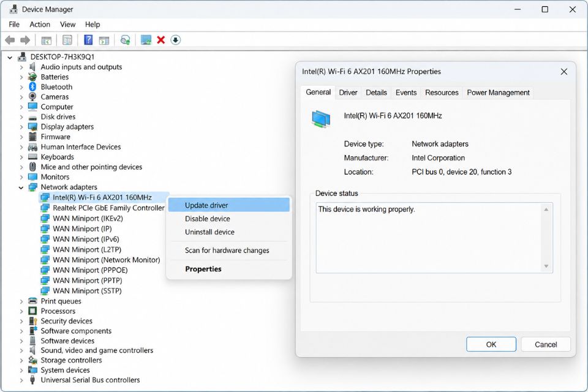Viewport: 588px width, 392px height.
Task: Click OK in the Properties dialog
Action: [491, 344]
